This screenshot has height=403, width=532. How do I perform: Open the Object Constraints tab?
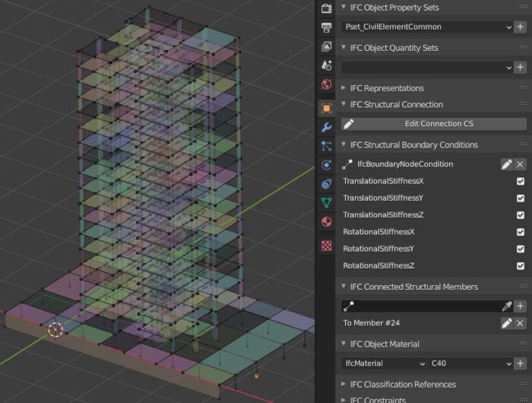coord(326,184)
